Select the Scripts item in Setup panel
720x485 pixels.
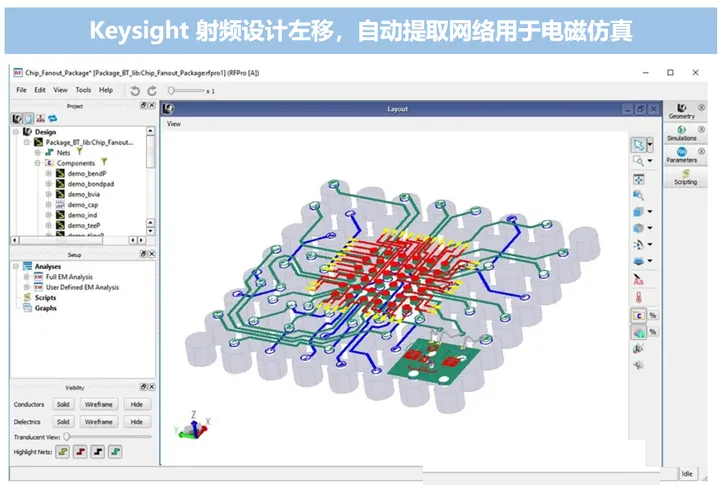coord(45,298)
